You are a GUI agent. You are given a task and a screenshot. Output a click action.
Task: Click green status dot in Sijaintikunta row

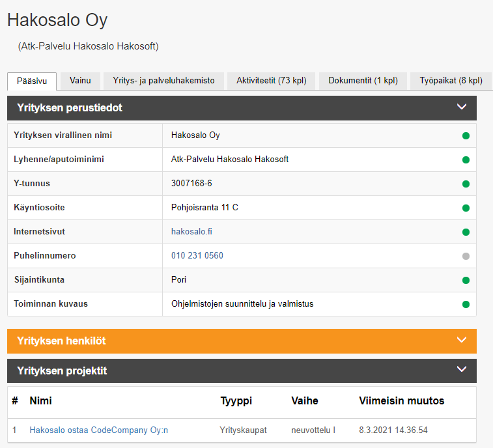point(466,280)
